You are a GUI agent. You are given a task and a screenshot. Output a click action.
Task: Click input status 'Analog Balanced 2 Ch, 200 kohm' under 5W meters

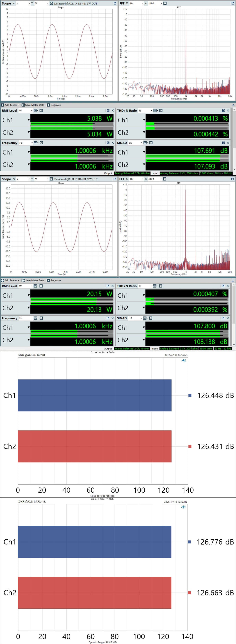pyautogui.click(x=179, y=173)
